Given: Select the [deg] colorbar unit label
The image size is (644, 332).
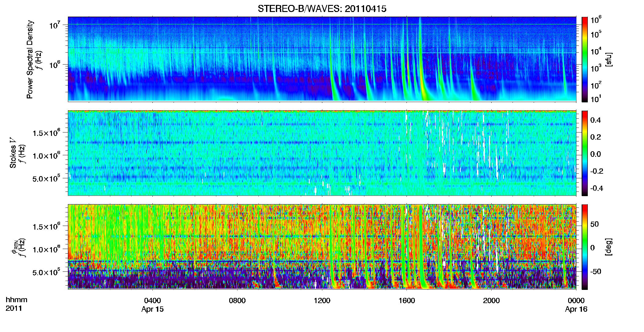Looking at the screenshot, I should pyautogui.click(x=608, y=247).
